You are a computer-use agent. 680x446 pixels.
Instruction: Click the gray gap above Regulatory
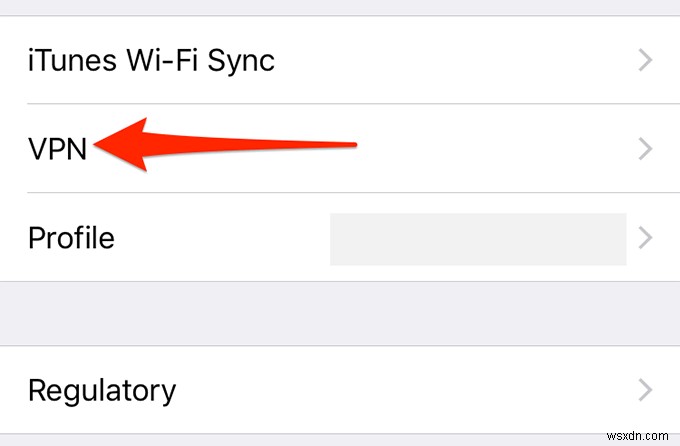click(x=340, y=314)
